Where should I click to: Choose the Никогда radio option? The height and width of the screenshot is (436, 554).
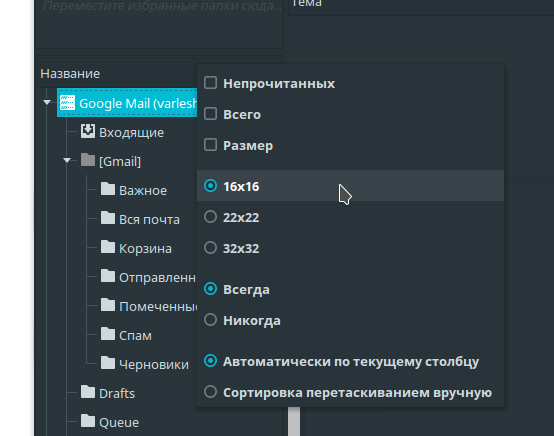[211, 320]
